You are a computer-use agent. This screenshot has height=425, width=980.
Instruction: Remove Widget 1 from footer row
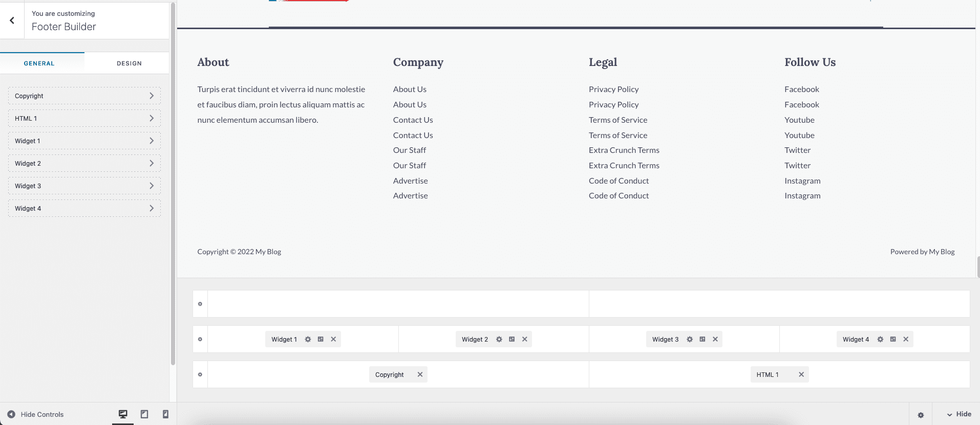(333, 339)
